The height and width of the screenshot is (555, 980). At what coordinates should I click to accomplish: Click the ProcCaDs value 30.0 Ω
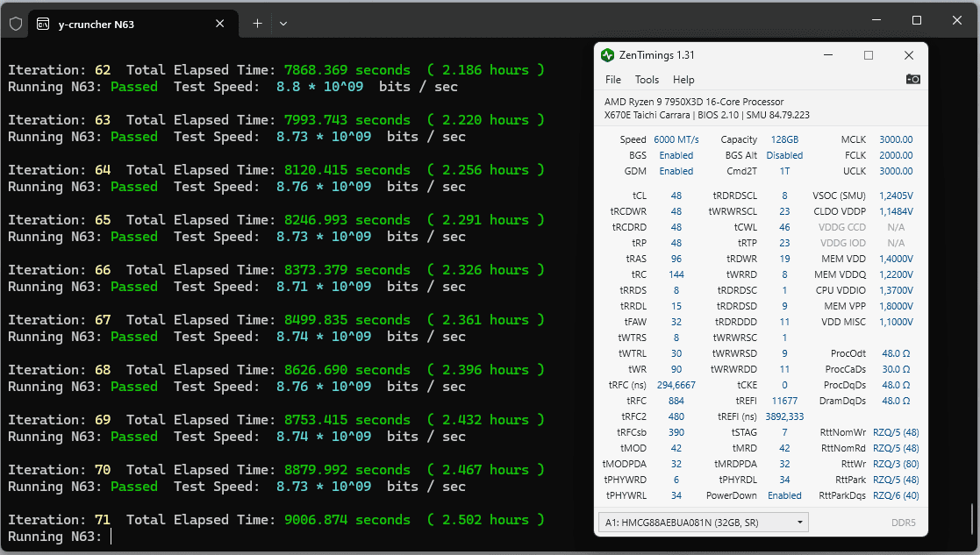tap(896, 369)
